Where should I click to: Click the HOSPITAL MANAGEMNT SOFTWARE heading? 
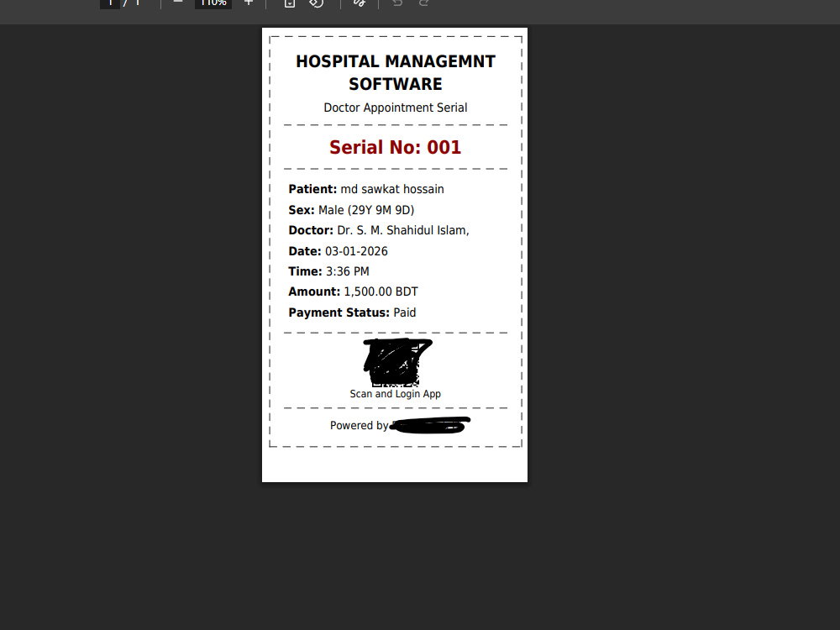(396, 73)
